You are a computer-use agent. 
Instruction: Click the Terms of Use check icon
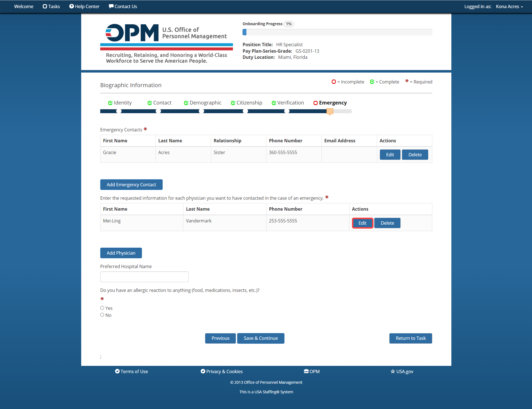(x=117, y=371)
